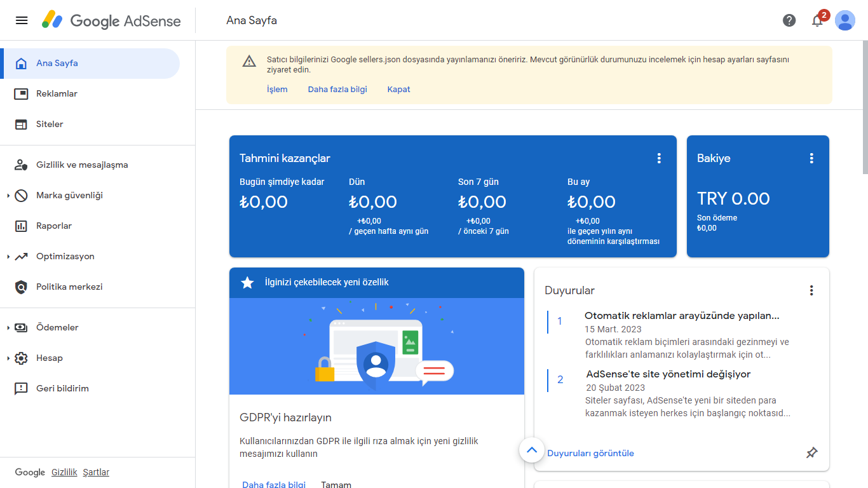Click the Bugün şimdiye kadar label
This screenshot has width=868, height=488.
click(x=282, y=182)
